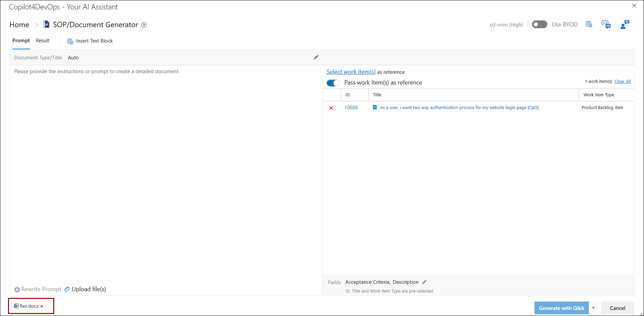This screenshot has height=316, width=644.
Task: Turn off Pass work item(s) as reference
Action: tap(333, 83)
